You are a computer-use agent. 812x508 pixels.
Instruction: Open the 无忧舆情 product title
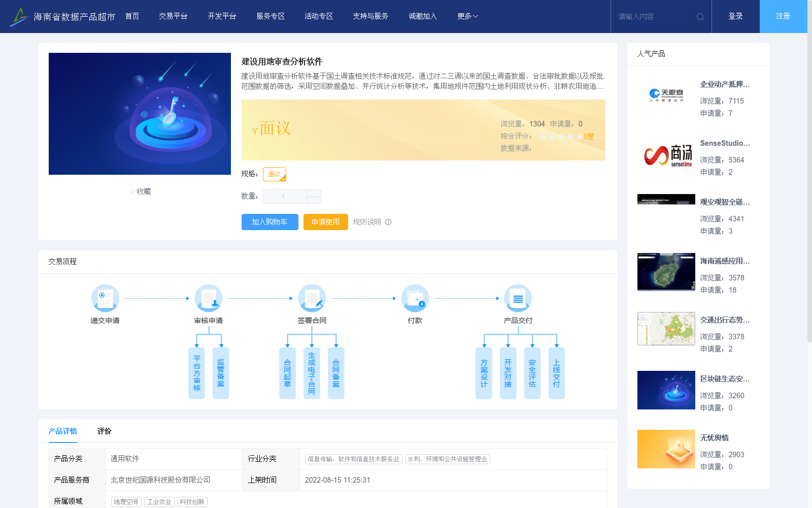pos(714,438)
